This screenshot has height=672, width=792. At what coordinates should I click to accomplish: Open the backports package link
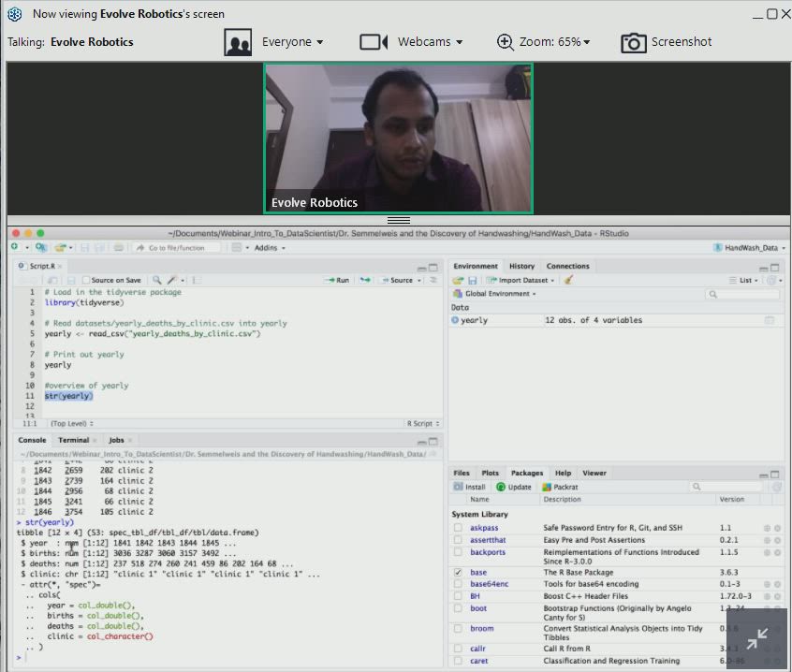488,552
